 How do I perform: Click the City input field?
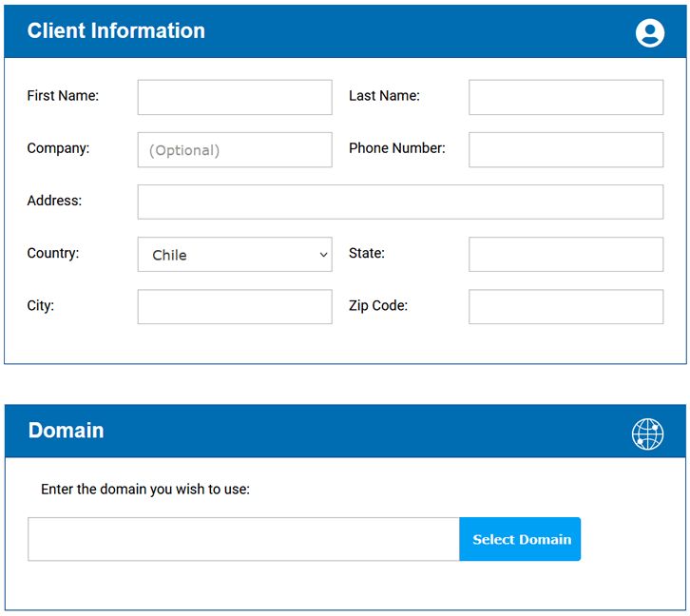[235, 307]
